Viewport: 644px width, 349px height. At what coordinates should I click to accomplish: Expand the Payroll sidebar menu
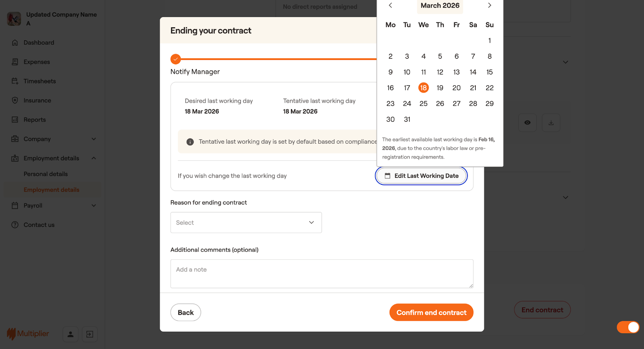tap(94, 206)
